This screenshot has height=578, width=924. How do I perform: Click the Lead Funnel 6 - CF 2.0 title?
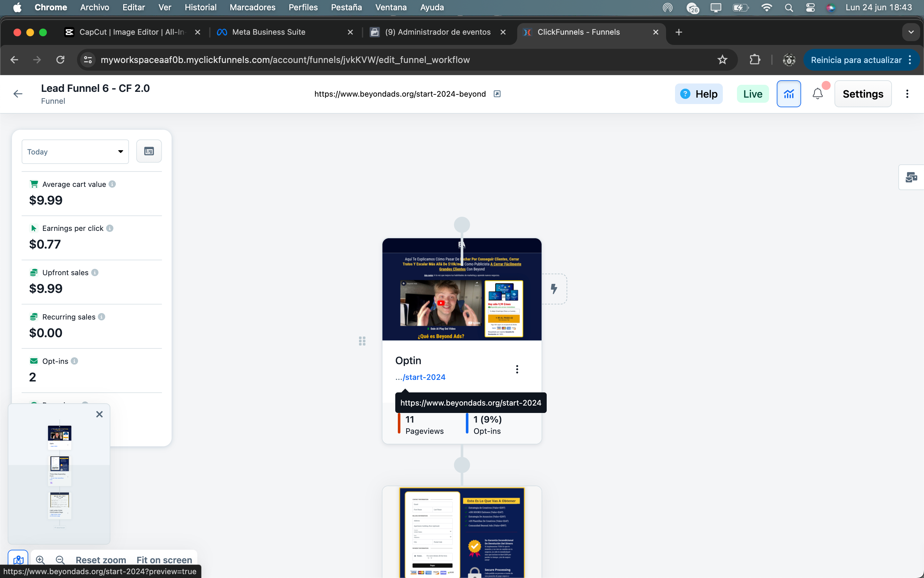[96, 88]
